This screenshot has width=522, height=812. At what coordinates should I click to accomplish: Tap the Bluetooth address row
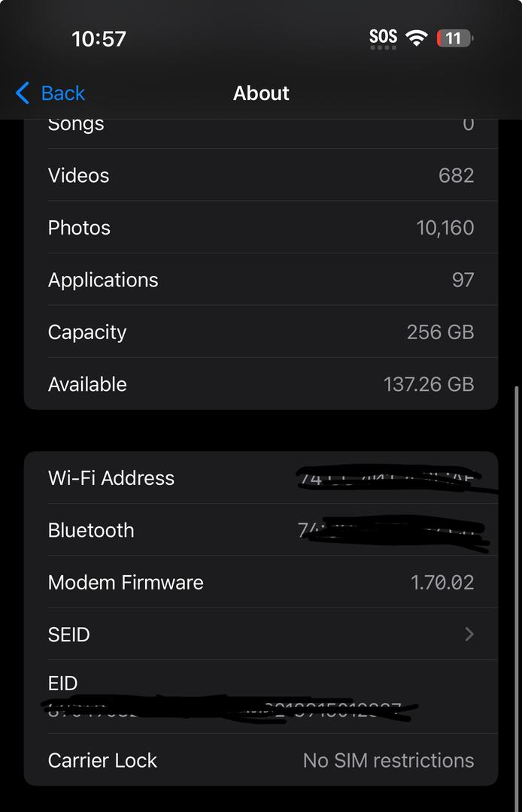(x=261, y=530)
